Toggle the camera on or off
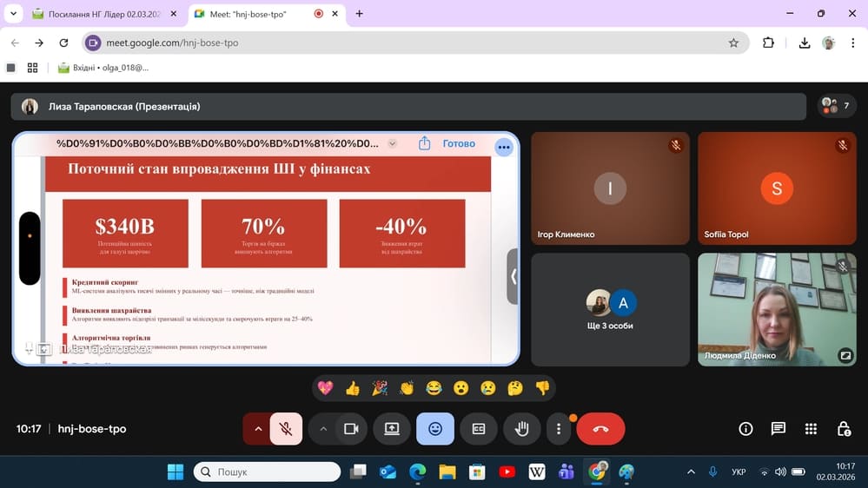The image size is (868, 488). (351, 429)
